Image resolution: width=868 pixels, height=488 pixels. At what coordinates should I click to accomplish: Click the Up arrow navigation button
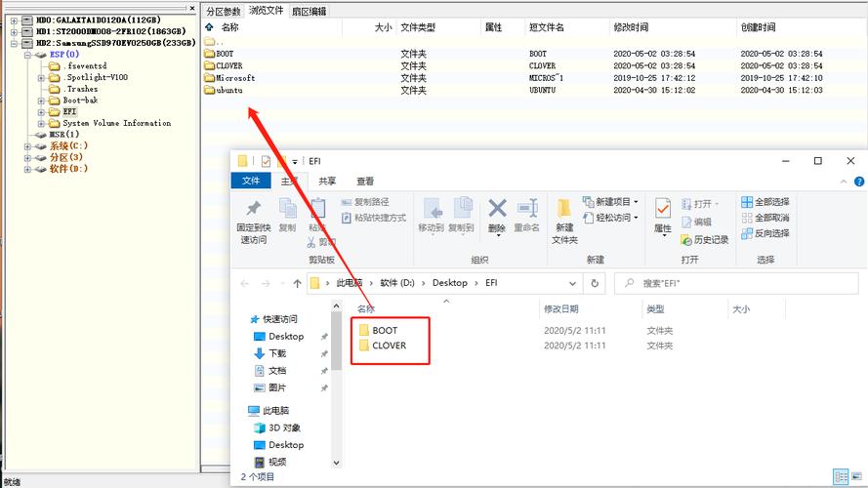pyautogui.click(x=297, y=283)
